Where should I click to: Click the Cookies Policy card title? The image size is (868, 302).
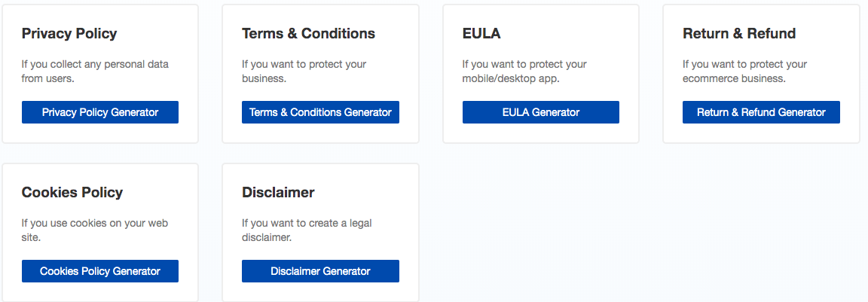tap(72, 193)
